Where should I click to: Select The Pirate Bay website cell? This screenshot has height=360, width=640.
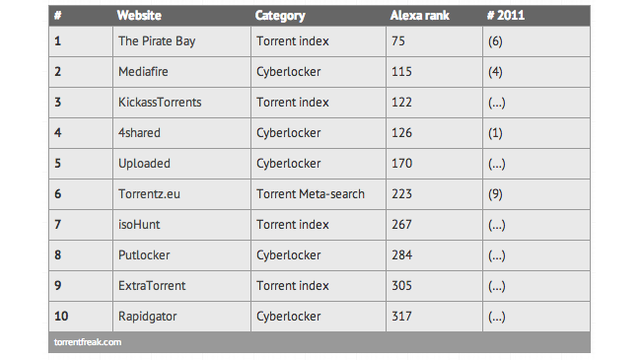click(x=182, y=41)
